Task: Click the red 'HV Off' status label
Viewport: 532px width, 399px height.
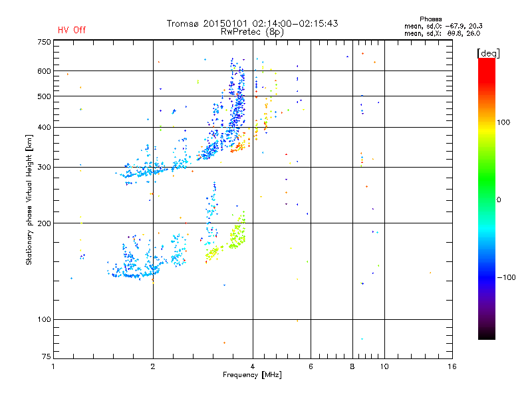Action: pos(72,30)
